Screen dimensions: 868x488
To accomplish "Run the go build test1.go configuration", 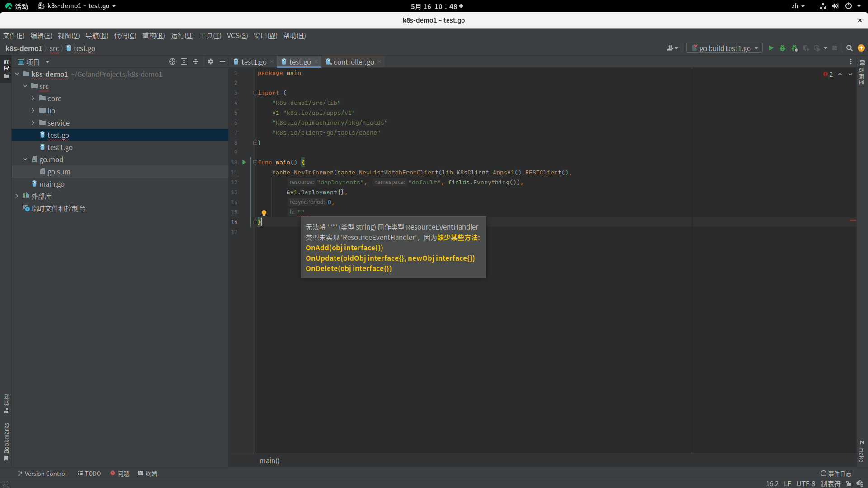I will 771,48.
